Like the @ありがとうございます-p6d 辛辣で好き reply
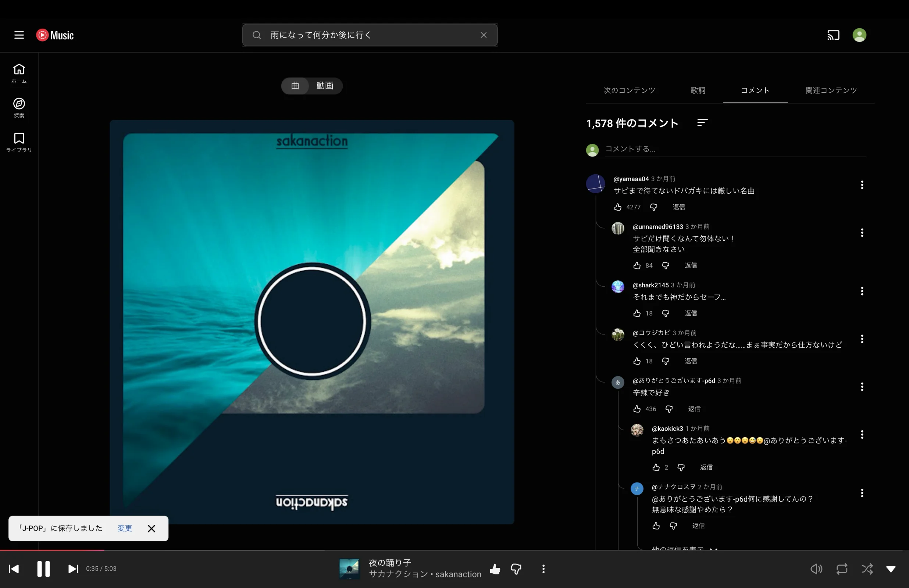Screen dimensions: 909x588 tap(637, 409)
